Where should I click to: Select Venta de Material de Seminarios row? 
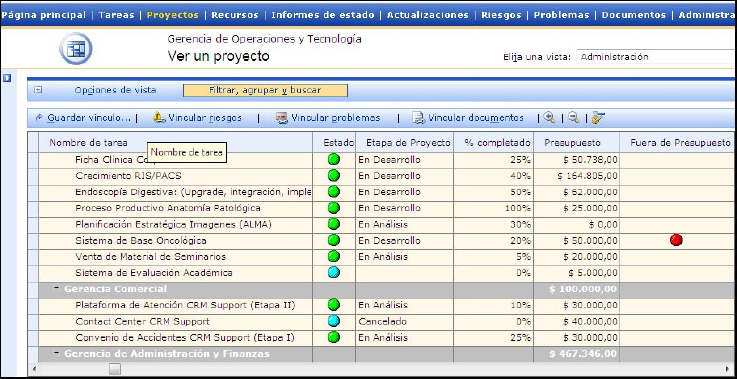pyautogui.click(x=150, y=257)
